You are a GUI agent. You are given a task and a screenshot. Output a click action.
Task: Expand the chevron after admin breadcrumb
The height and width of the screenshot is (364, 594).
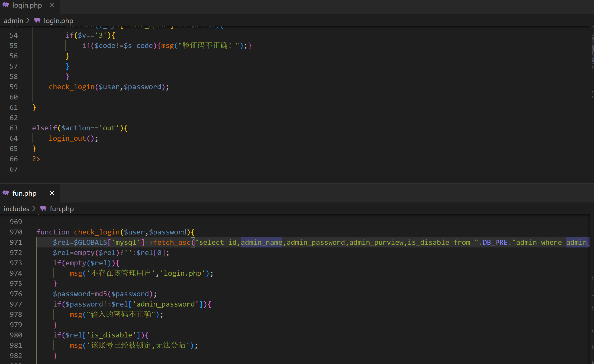pos(28,21)
